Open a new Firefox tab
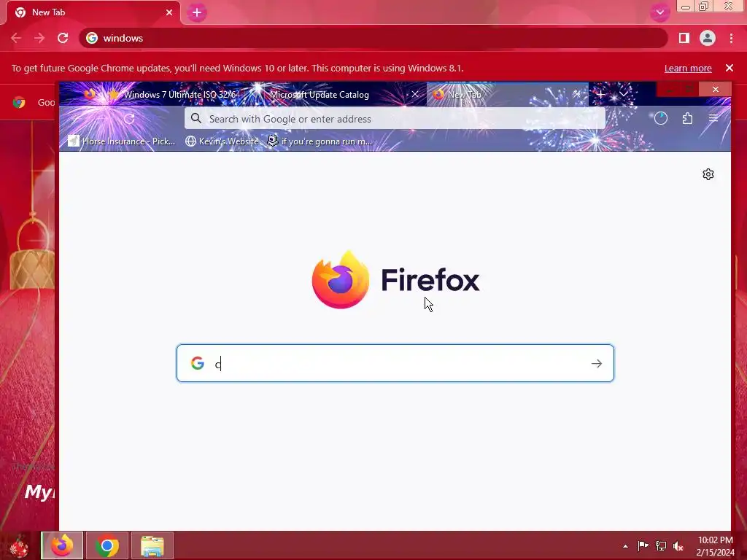The image size is (747, 560). tap(601, 94)
